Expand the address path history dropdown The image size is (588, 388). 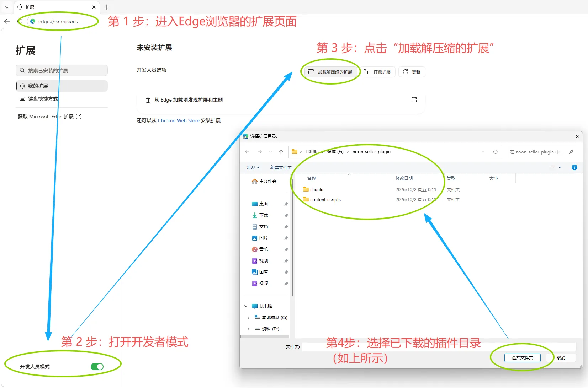[x=483, y=152]
